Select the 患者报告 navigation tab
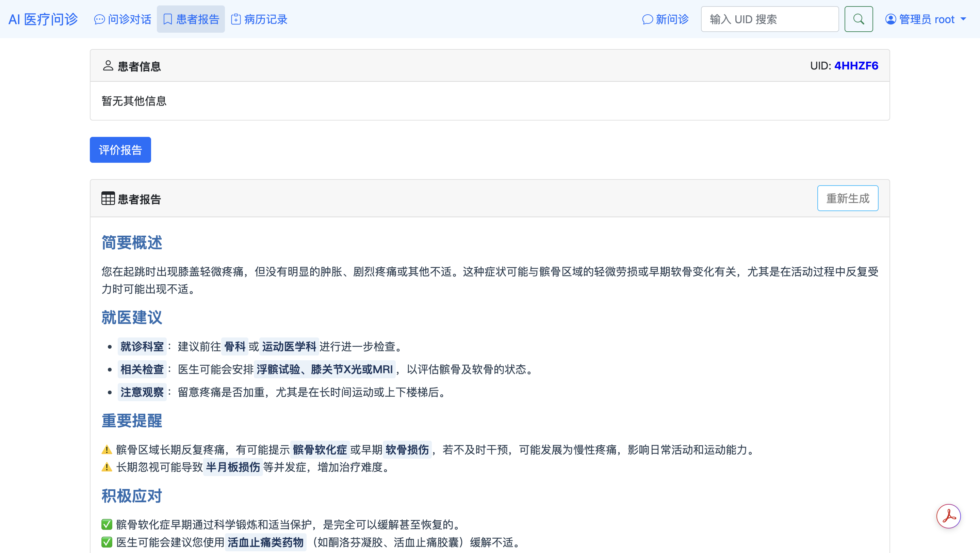This screenshot has width=980, height=553. (x=191, y=19)
